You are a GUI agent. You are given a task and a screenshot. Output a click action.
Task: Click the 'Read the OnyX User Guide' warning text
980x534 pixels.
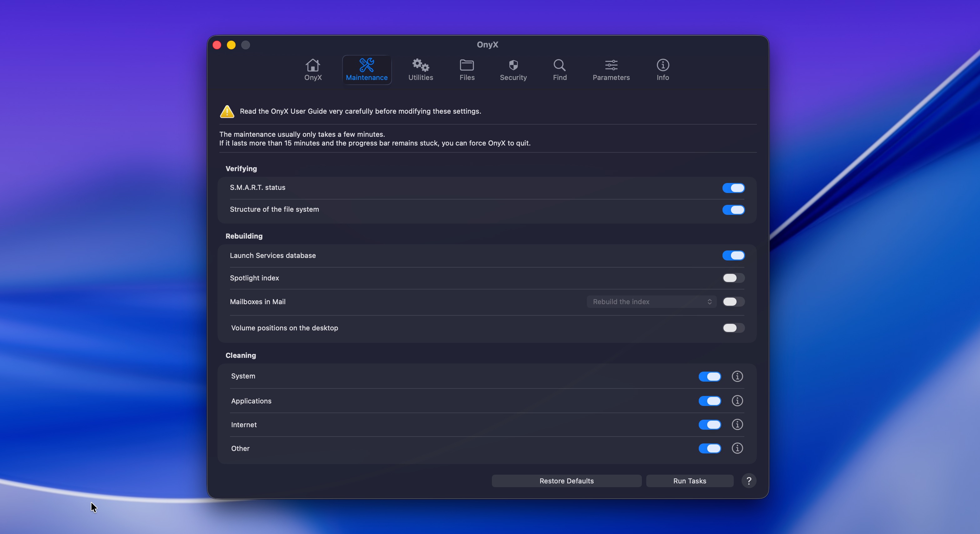tap(360, 111)
